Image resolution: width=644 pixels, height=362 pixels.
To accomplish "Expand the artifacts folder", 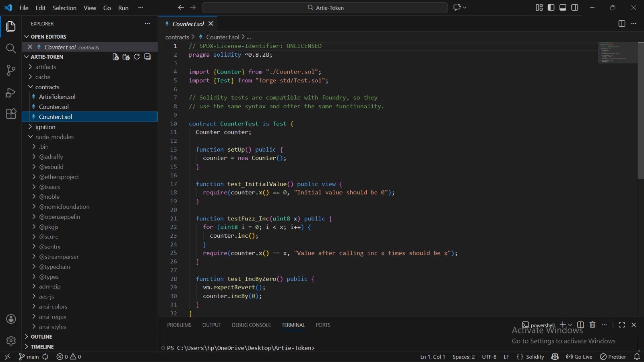I will 45,67.
